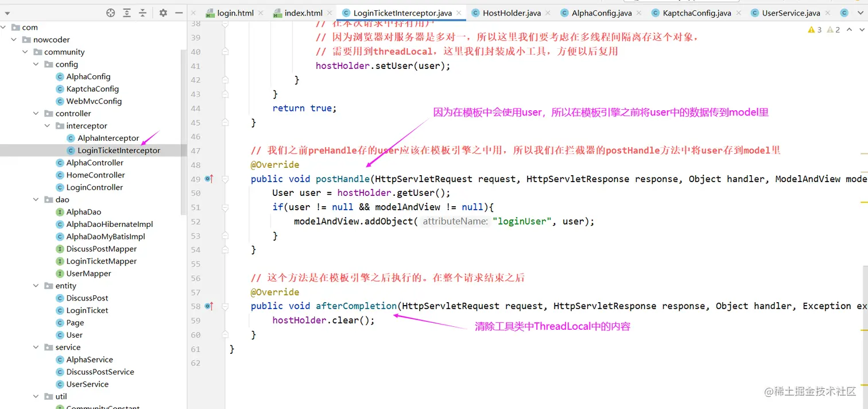Close the index.html tab

coord(330,13)
